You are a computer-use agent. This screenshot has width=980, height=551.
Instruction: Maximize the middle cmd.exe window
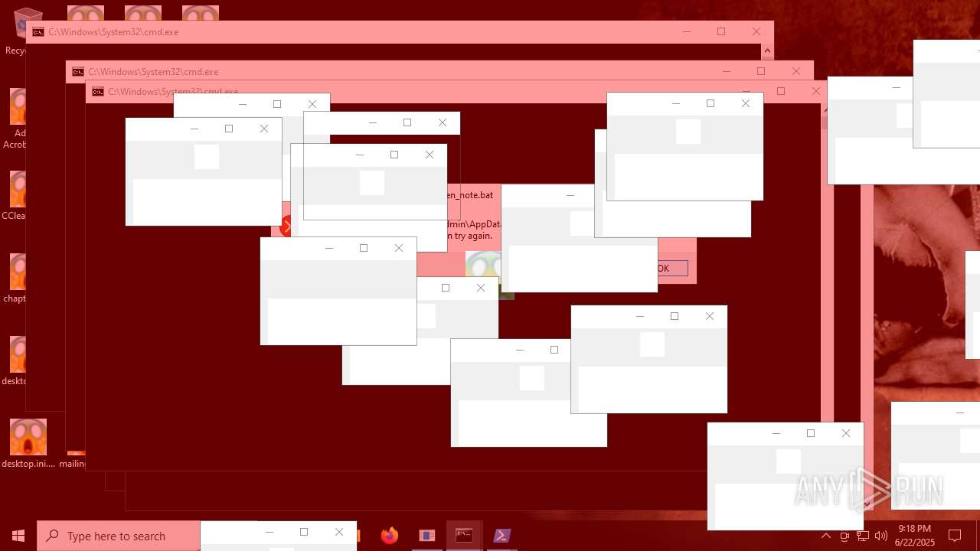coord(761,71)
